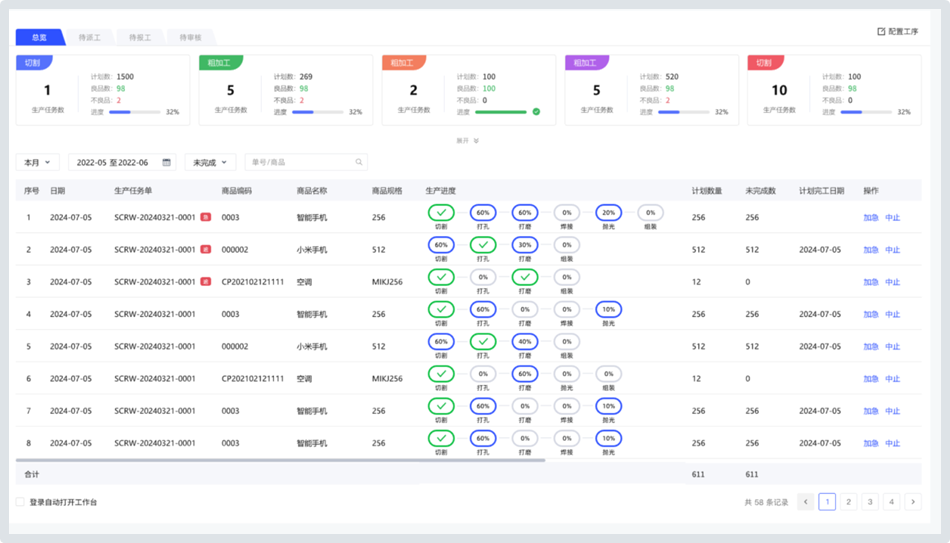Click row 1 red urgent badge
This screenshot has width=950, height=543.
pos(206,217)
